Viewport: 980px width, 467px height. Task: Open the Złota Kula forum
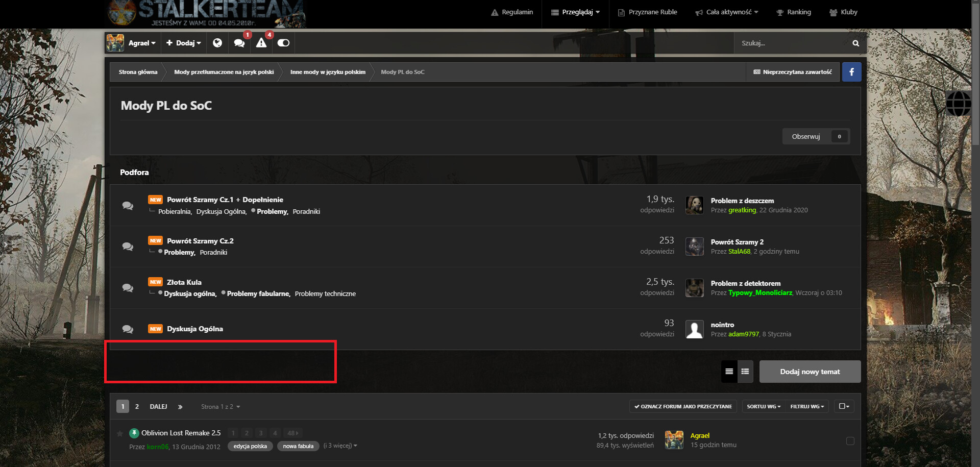[x=184, y=282]
